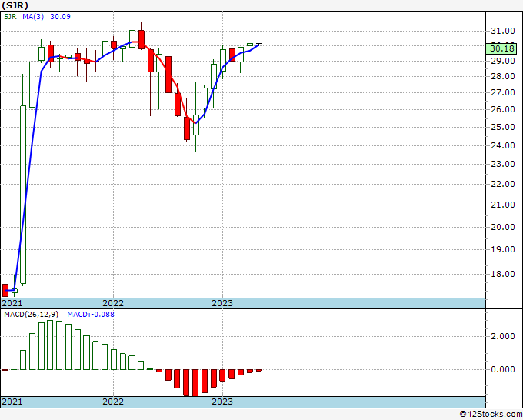523x420 pixels.
Task: Click the 20.00 price axis label
Action: [x=503, y=227]
